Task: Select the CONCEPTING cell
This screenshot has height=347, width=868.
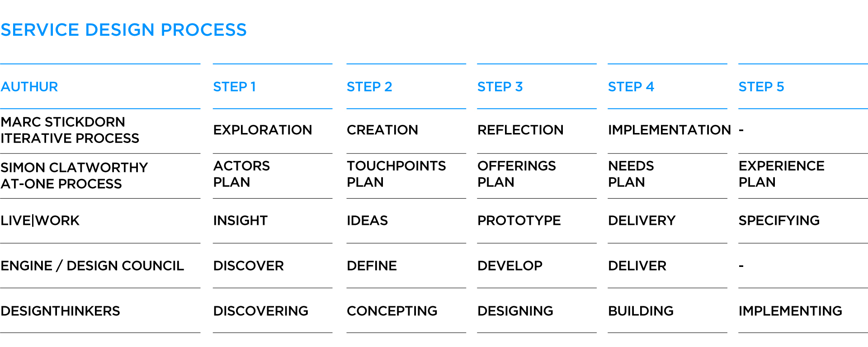Action: click(392, 311)
